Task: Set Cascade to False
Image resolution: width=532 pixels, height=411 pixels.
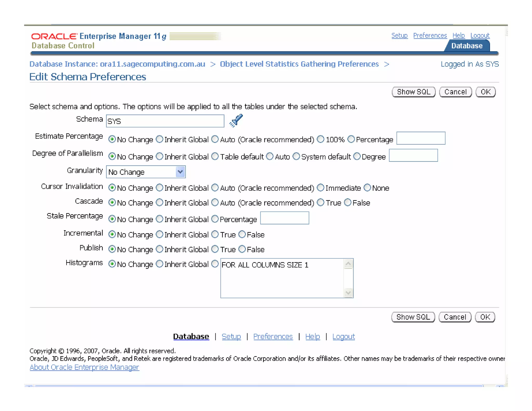Action: pyautogui.click(x=348, y=202)
